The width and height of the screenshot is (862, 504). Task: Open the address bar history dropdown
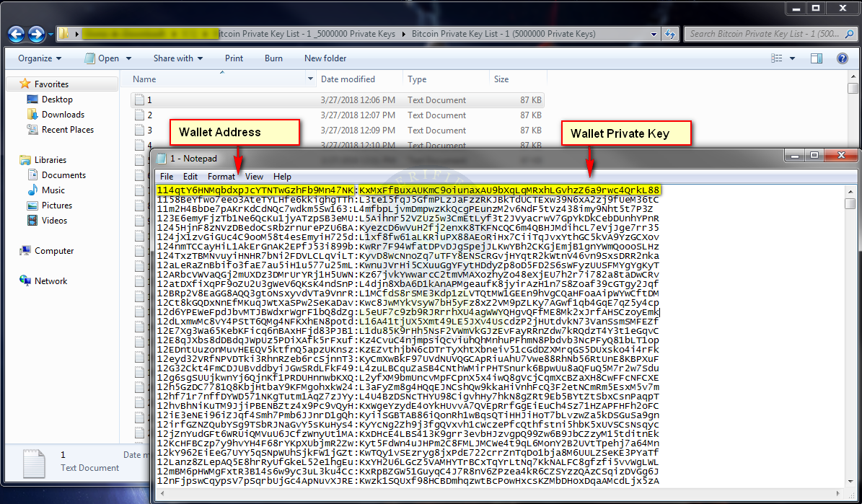tap(654, 34)
